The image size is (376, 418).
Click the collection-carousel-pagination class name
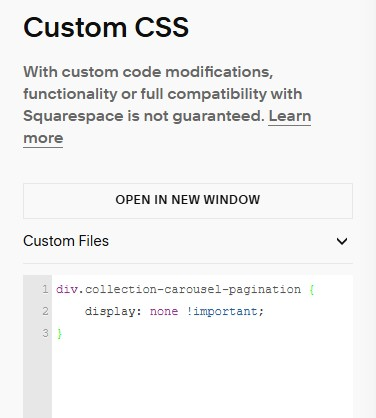click(x=193, y=289)
